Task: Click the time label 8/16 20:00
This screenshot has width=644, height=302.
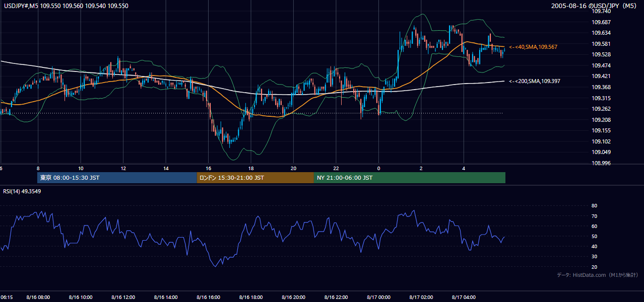Action: [293, 297]
